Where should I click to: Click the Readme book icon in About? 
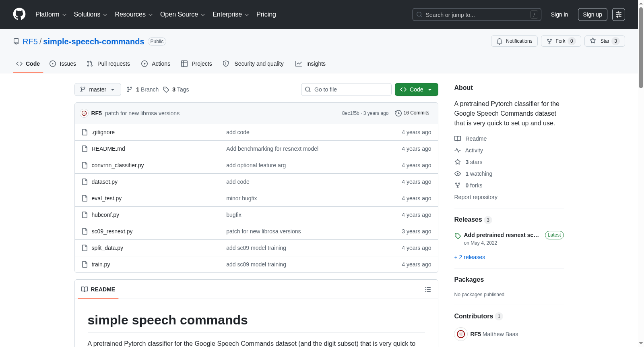(x=458, y=139)
